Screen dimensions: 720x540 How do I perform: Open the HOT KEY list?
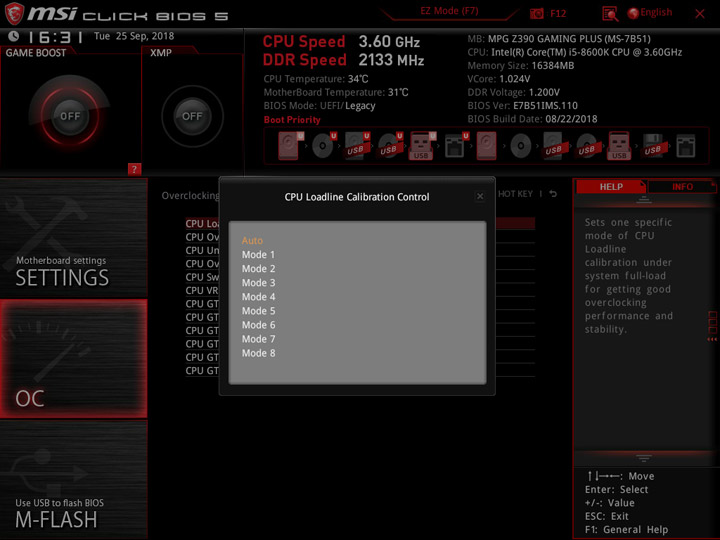coord(515,194)
